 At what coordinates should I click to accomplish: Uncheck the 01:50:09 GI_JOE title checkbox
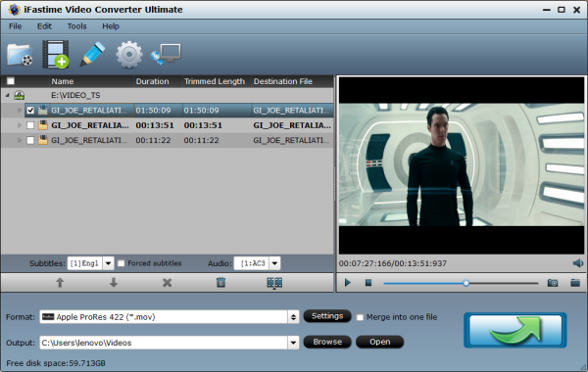30,111
